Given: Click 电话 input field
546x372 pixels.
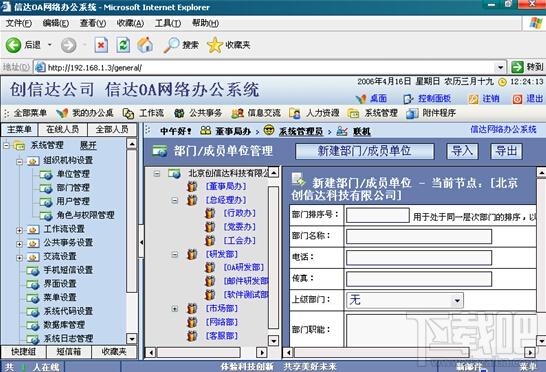Looking at the screenshot, I should 419,258.
